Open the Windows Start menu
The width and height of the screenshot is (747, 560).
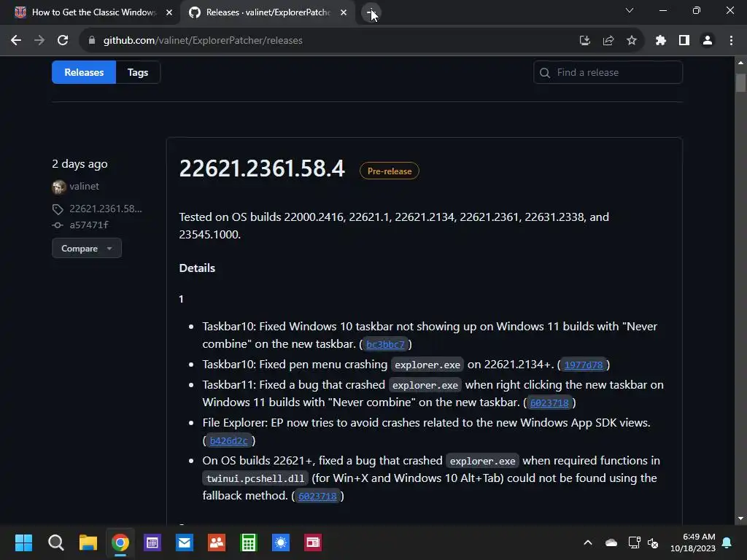click(x=23, y=542)
